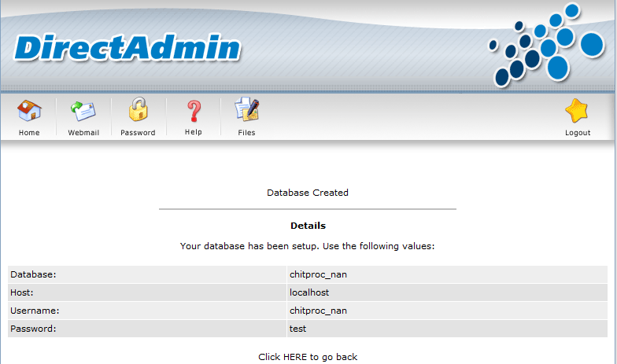Click the Help label in toolbar
617x364 pixels.
coord(194,132)
